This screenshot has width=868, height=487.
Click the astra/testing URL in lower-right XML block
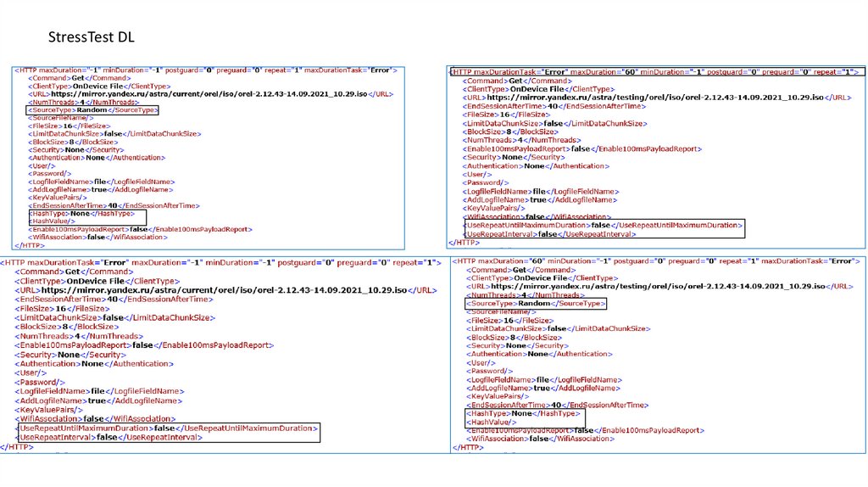coord(659,287)
